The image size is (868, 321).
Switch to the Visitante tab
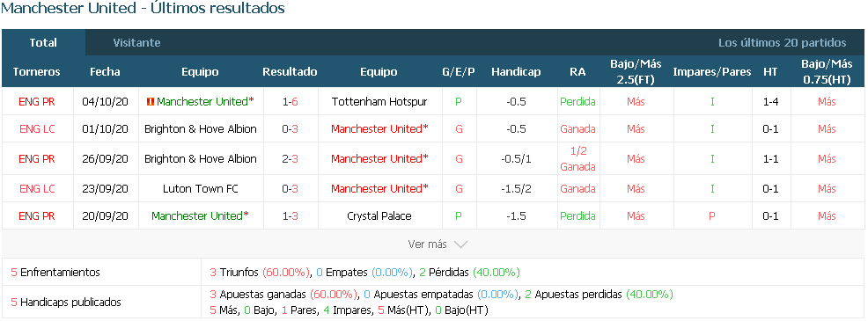tap(136, 42)
